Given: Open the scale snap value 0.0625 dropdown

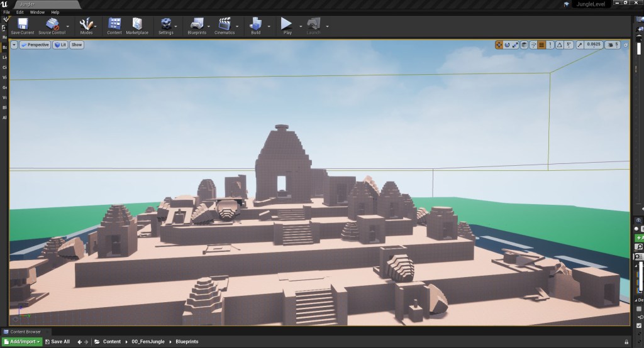Looking at the screenshot, I should coord(592,45).
